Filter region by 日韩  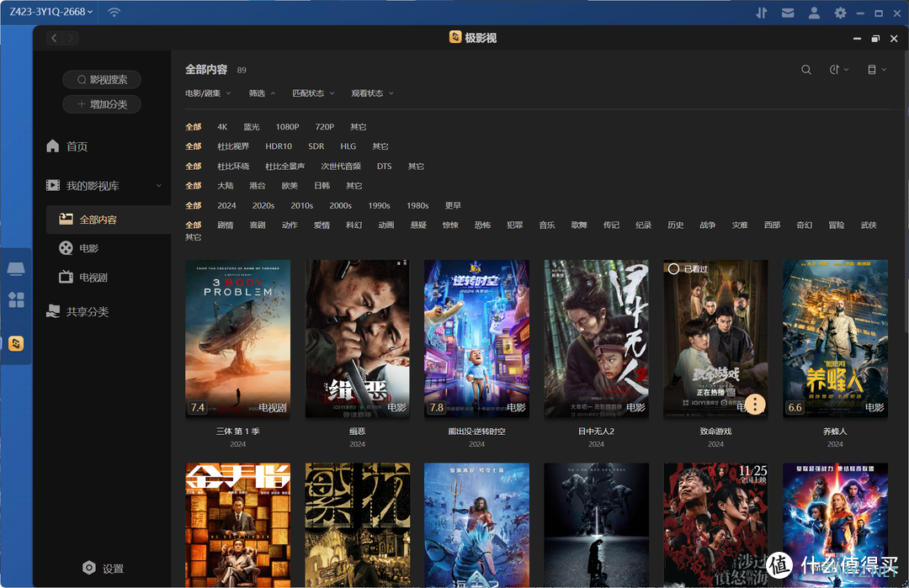(322, 186)
